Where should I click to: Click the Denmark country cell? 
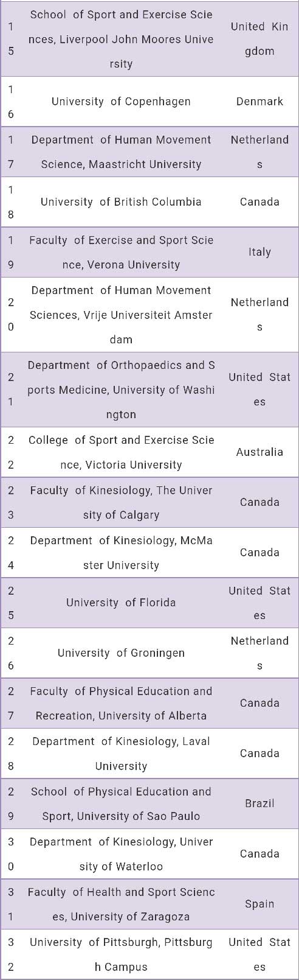point(259,102)
